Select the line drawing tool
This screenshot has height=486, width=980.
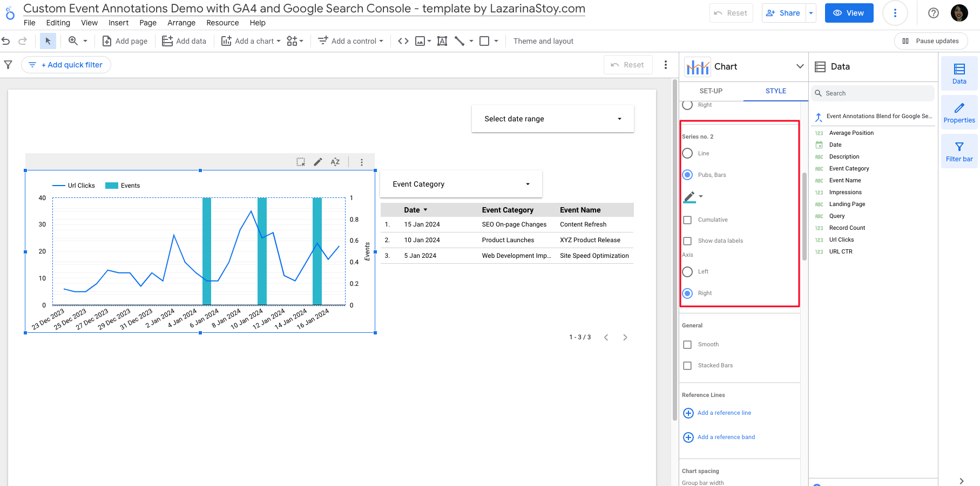coord(459,40)
